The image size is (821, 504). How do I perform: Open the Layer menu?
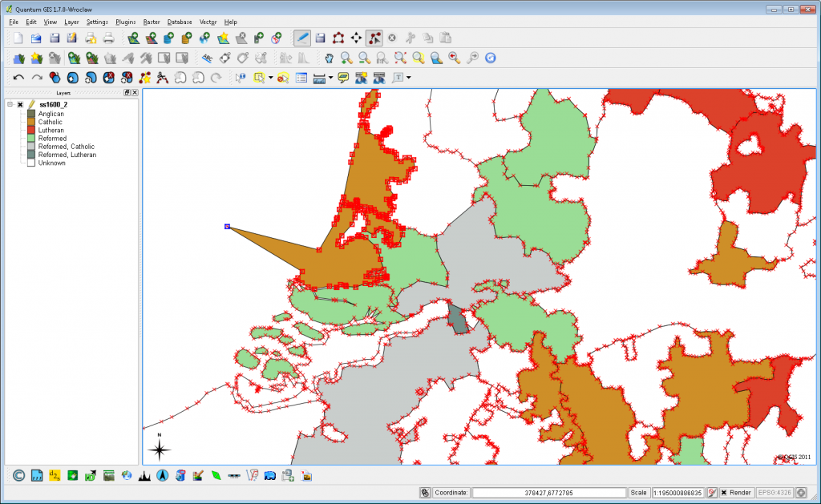click(71, 22)
